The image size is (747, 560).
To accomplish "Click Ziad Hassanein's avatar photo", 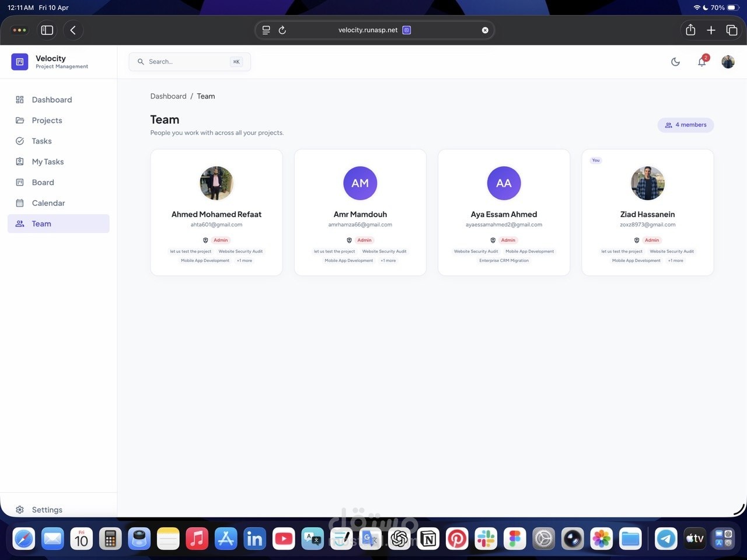I will tap(648, 183).
